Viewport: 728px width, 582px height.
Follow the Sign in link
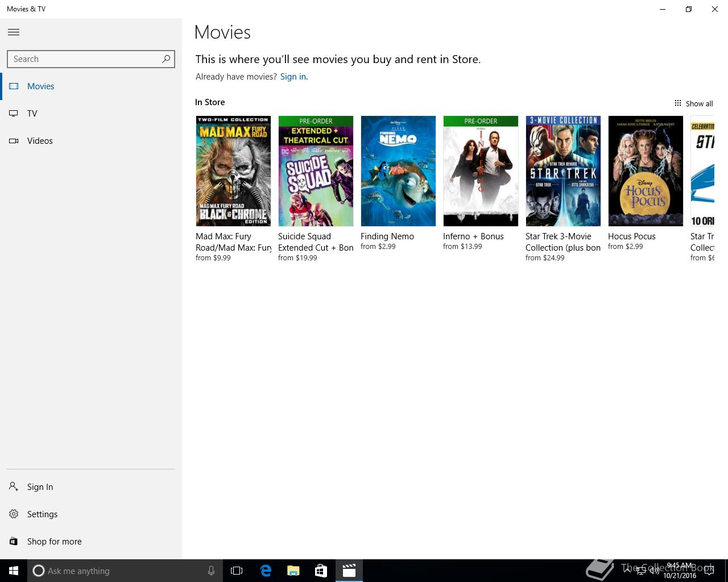[293, 77]
